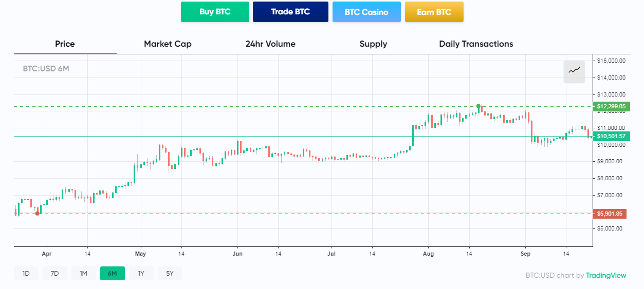
Task: Click the Jul date label
Action: [332, 254]
